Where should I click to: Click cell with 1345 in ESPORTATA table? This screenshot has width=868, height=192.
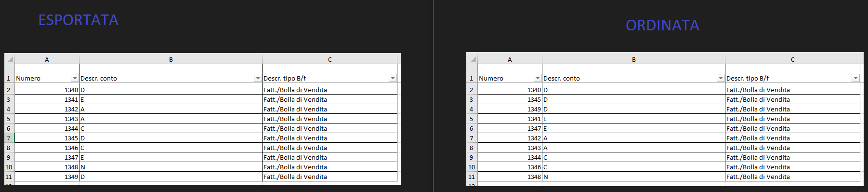tap(47, 138)
